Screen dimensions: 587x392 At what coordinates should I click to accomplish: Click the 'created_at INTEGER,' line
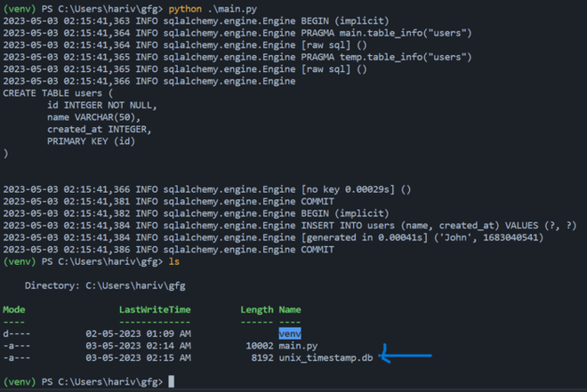100,129
